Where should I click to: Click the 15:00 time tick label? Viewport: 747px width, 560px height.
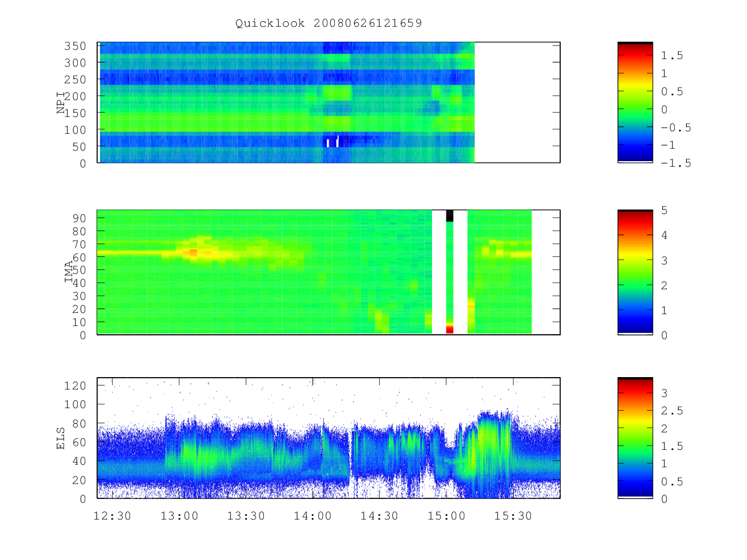click(x=447, y=516)
